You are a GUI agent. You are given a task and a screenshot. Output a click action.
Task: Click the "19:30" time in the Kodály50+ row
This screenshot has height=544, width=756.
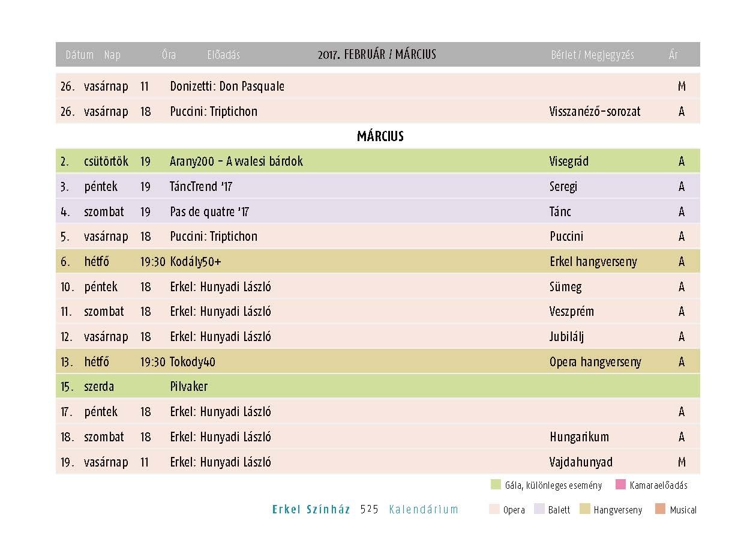click(x=152, y=262)
